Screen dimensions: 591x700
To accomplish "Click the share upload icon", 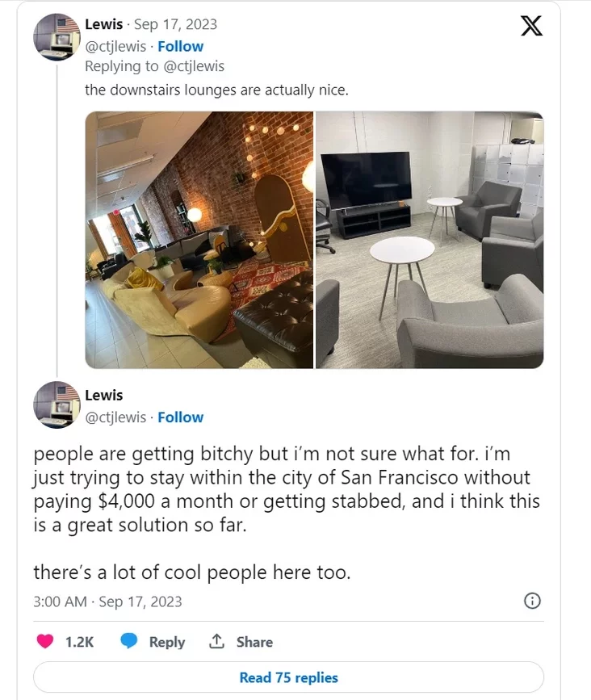I will (216, 642).
